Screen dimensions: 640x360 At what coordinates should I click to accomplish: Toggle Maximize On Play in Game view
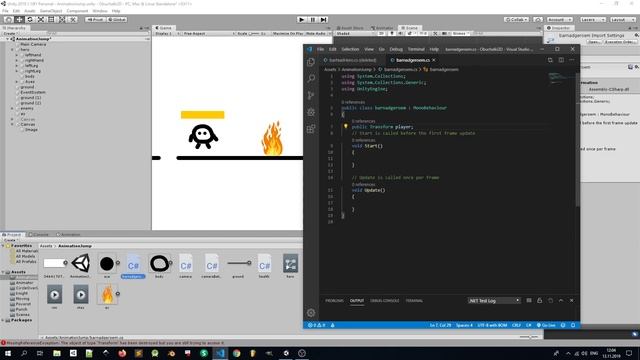point(288,33)
